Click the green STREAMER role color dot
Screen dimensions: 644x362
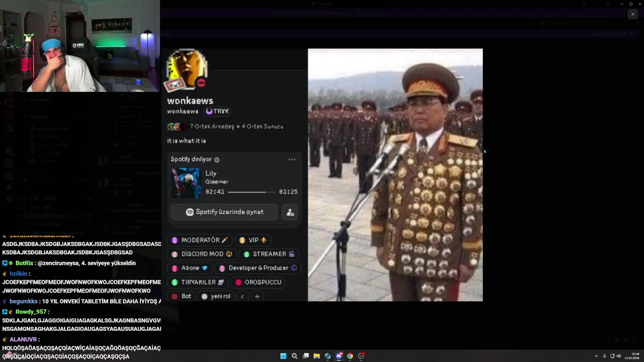247,254
